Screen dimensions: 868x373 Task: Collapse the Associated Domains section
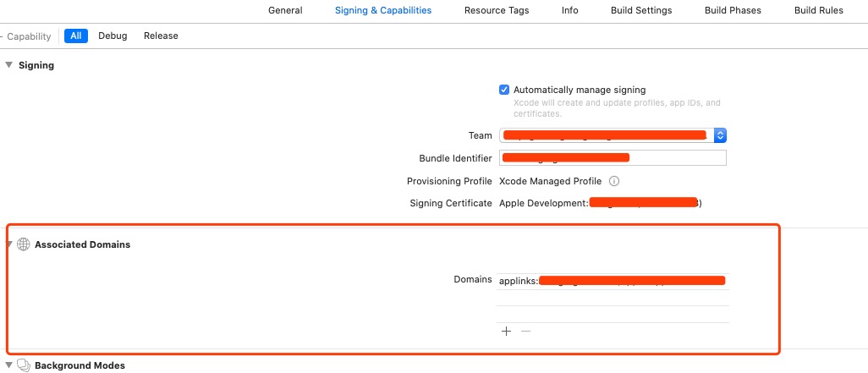click(8, 244)
